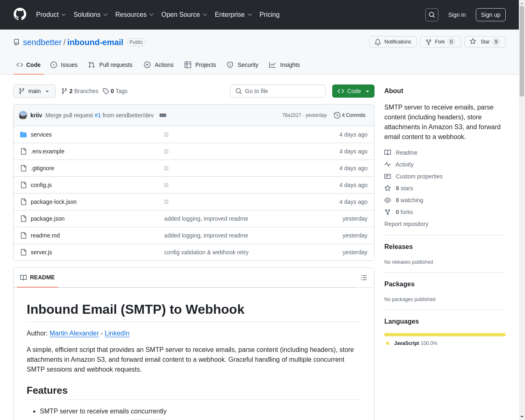Open the package-lock.json file
Image resolution: width=525 pixels, height=420 pixels.
[x=54, y=202]
